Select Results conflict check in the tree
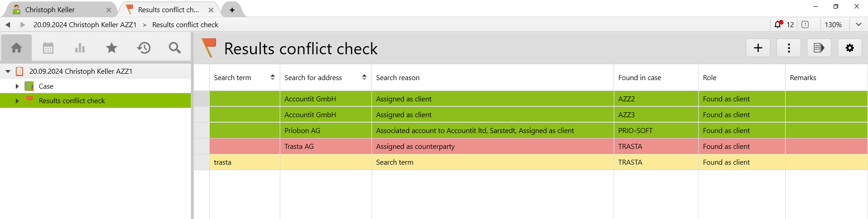 point(72,100)
